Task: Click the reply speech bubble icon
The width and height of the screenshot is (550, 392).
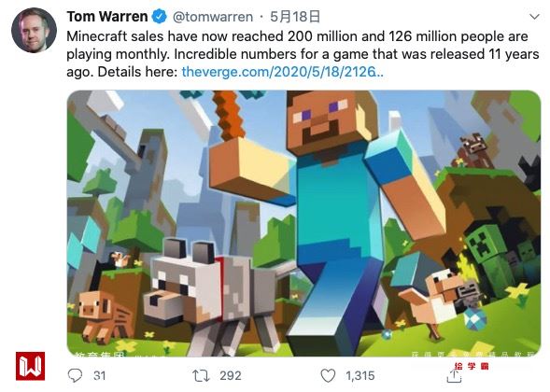Action: [75, 375]
